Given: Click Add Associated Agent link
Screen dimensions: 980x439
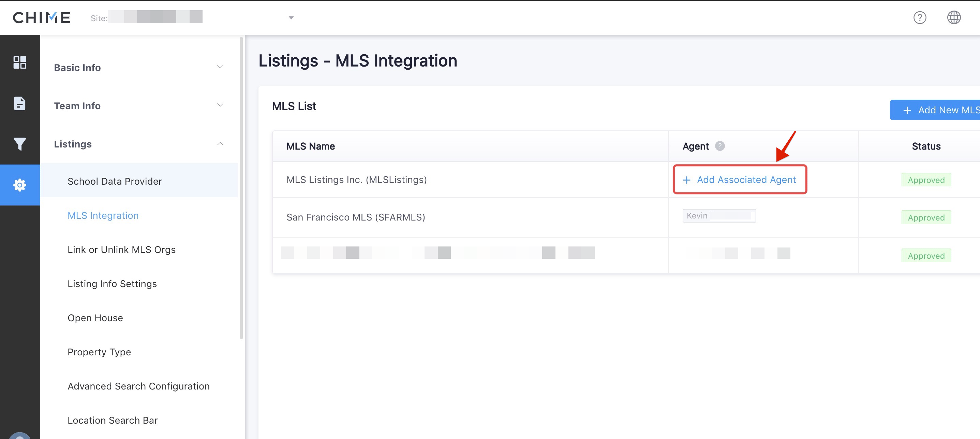Looking at the screenshot, I should 740,180.
